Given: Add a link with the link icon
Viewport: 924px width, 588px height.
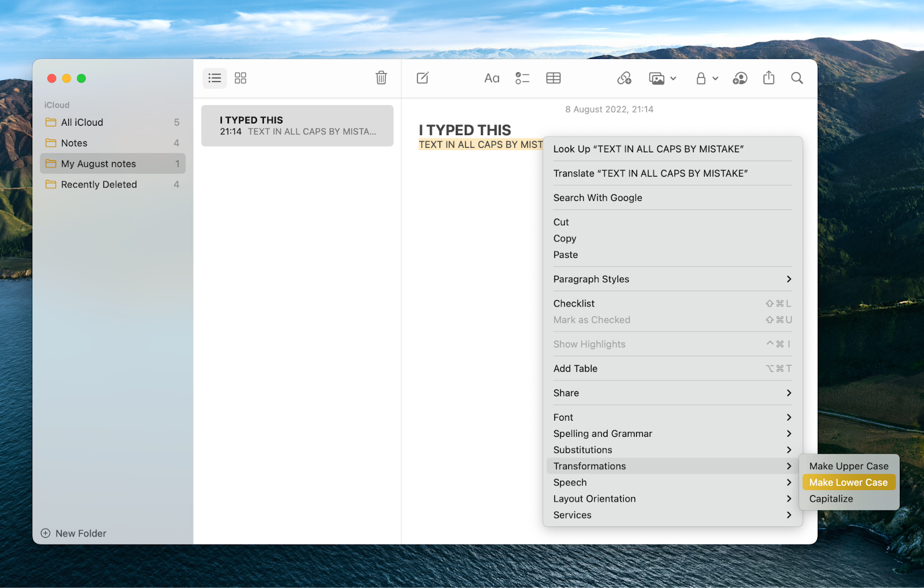Looking at the screenshot, I should [624, 78].
